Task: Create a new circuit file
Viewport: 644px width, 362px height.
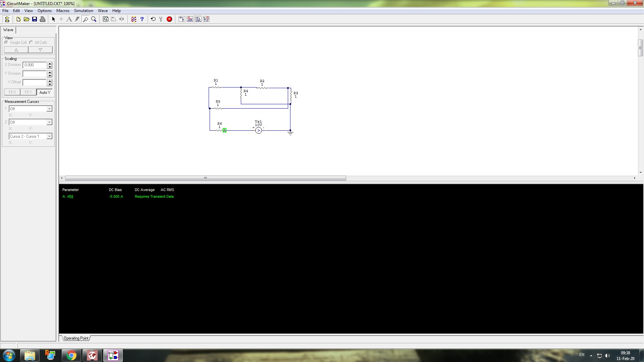Action: pos(18,19)
